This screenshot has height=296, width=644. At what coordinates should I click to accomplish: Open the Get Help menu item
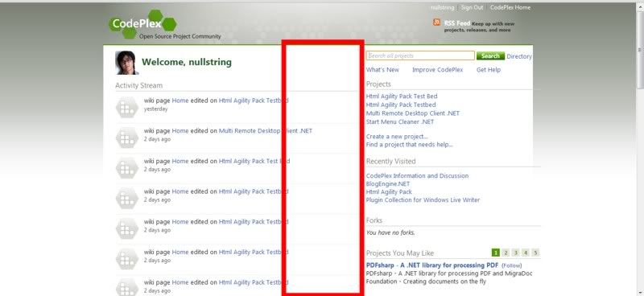click(x=489, y=70)
